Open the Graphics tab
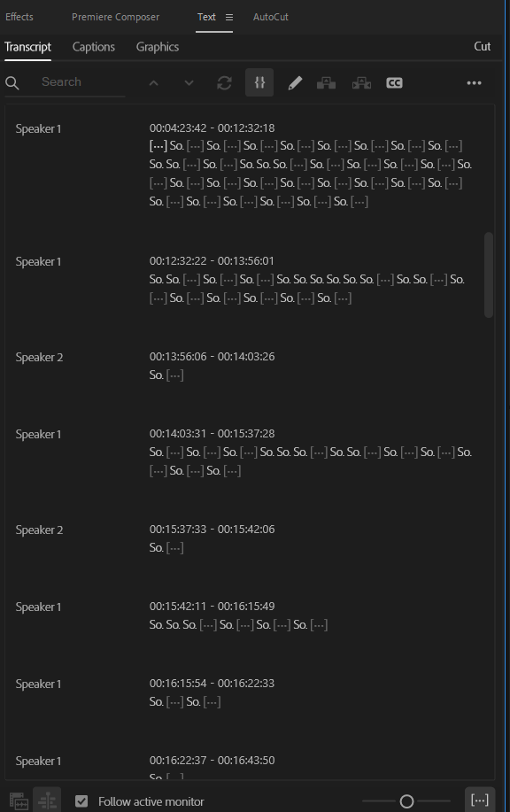 tap(157, 47)
